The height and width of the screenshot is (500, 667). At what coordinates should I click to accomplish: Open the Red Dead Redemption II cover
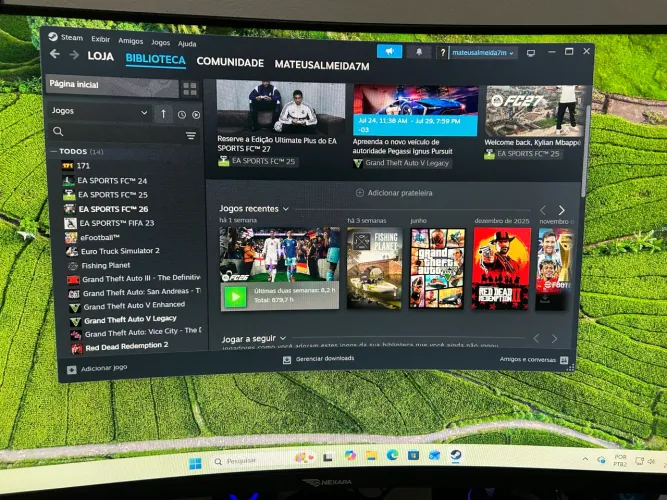(501, 268)
